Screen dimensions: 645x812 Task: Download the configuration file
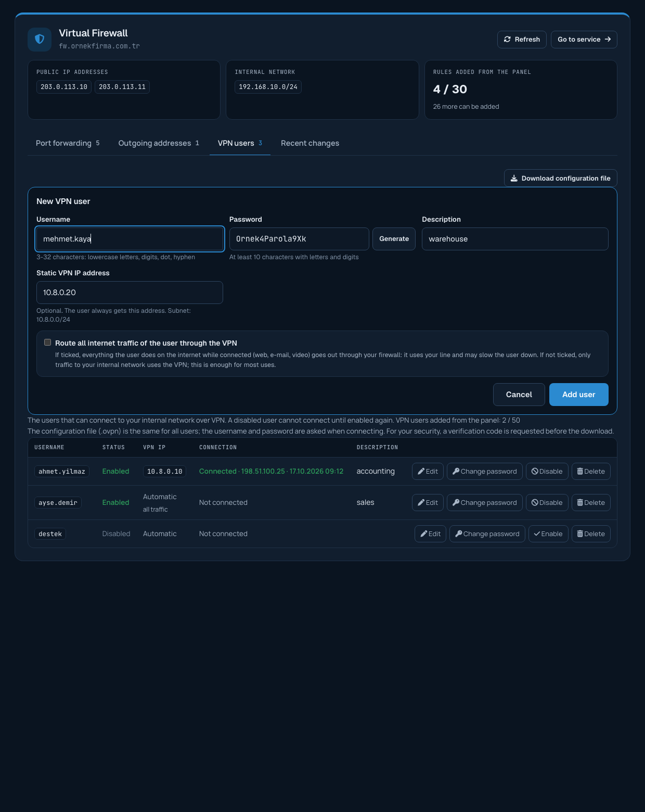(x=561, y=178)
